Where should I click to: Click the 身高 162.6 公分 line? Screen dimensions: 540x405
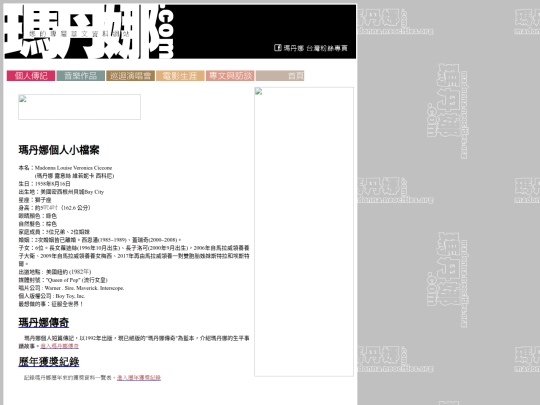[x=54, y=208]
